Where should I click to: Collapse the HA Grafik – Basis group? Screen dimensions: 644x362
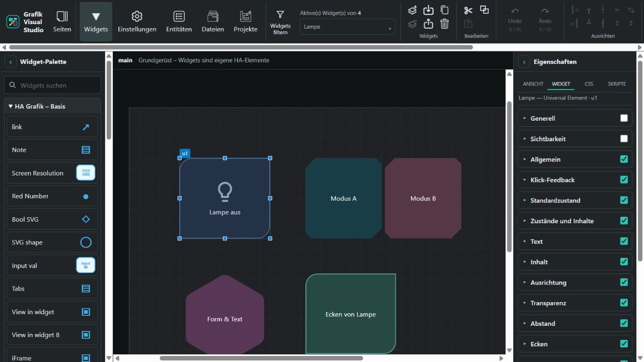tap(52, 106)
